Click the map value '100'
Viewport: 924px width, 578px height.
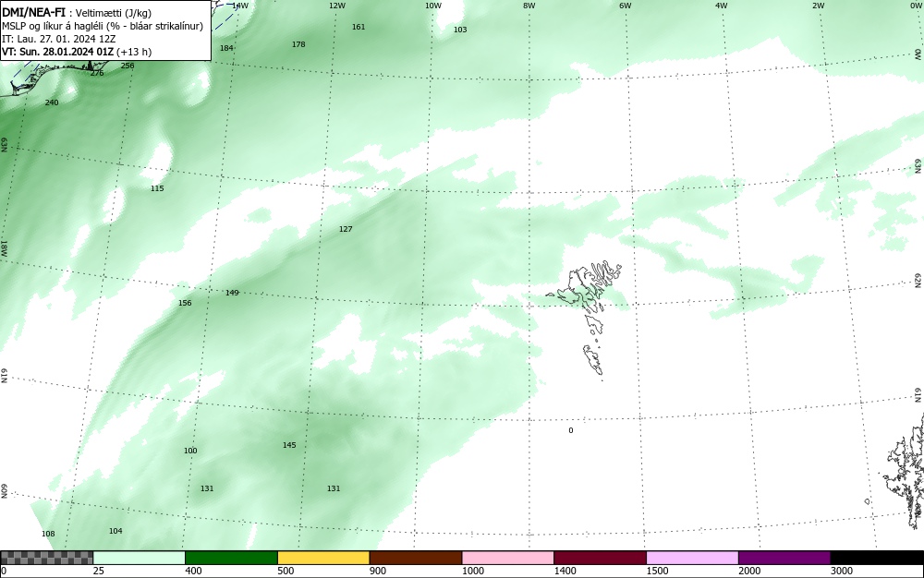click(x=190, y=451)
